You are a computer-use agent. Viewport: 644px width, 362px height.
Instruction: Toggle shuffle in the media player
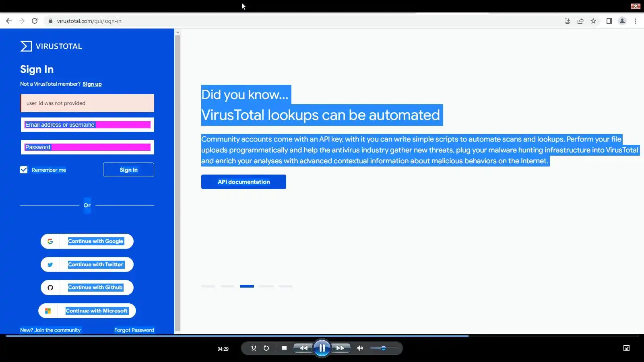point(254,348)
